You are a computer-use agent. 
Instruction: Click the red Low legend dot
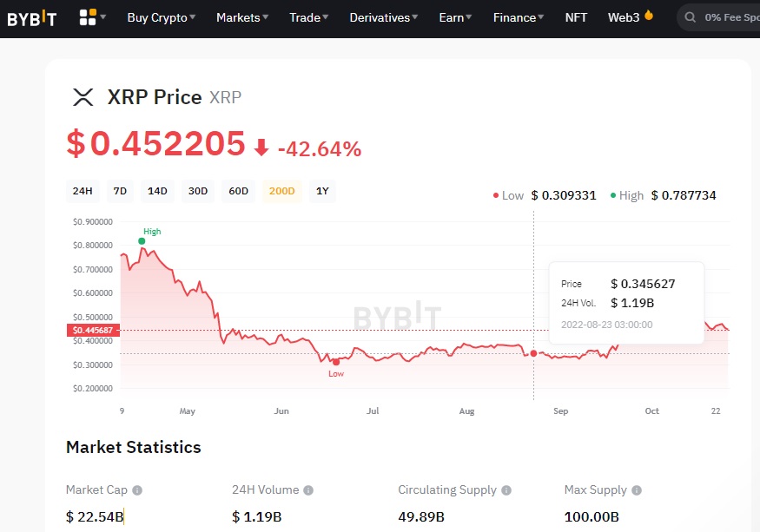click(496, 195)
